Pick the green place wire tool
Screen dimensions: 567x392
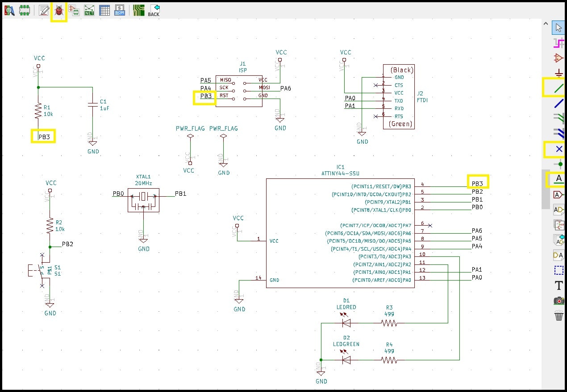(559, 88)
